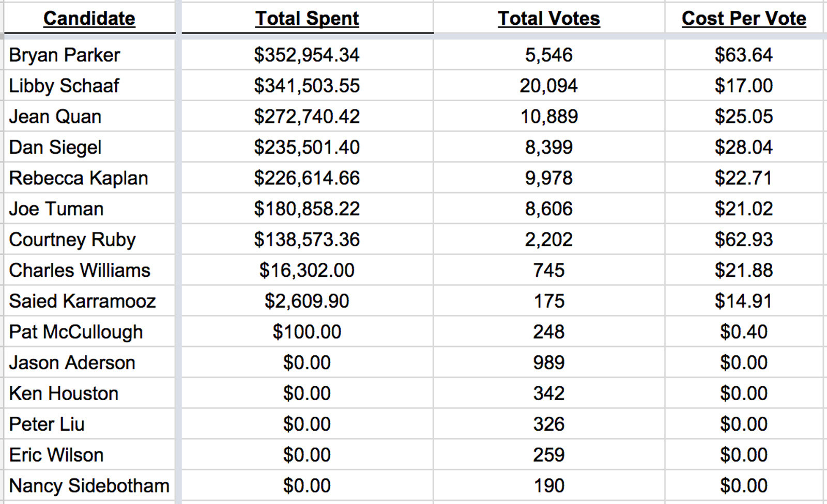Select Charles Williams' vote count 745

point(549,270)
